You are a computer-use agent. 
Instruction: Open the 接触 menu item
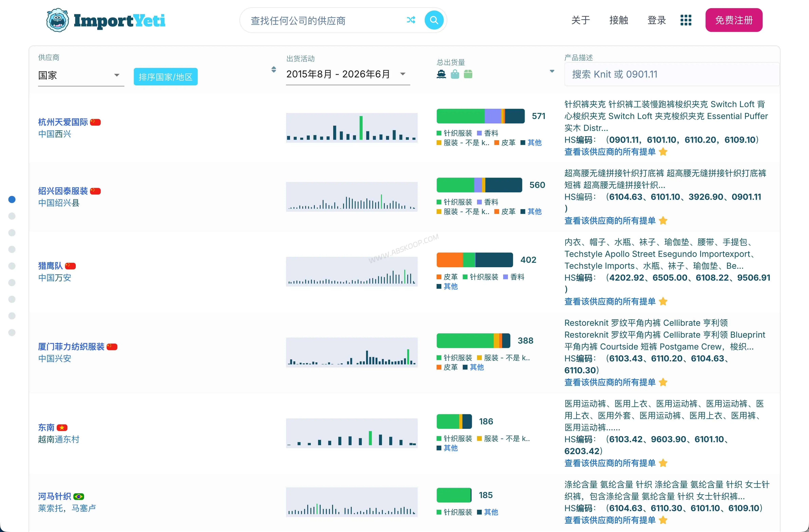619,20
